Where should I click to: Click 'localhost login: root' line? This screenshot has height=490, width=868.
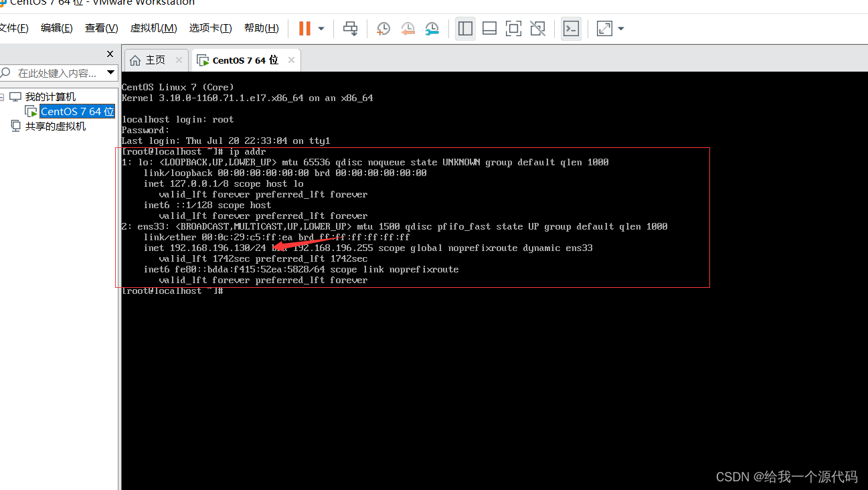177,120
